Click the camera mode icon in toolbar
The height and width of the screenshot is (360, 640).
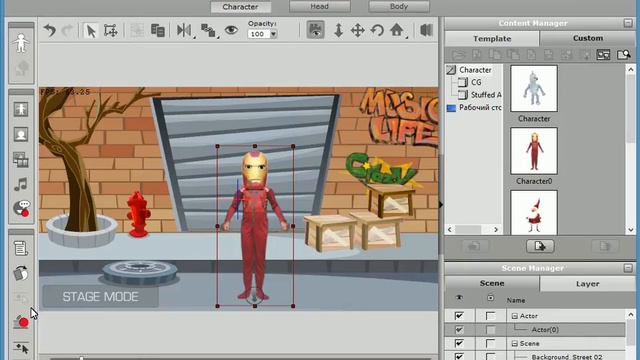pyautogui.click(x=316, y=30)
